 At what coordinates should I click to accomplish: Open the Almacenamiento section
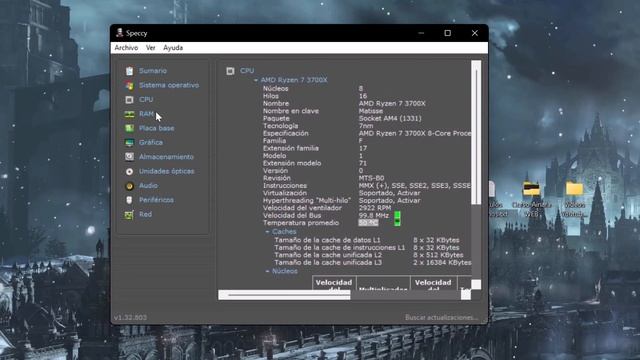pos(166,156)
